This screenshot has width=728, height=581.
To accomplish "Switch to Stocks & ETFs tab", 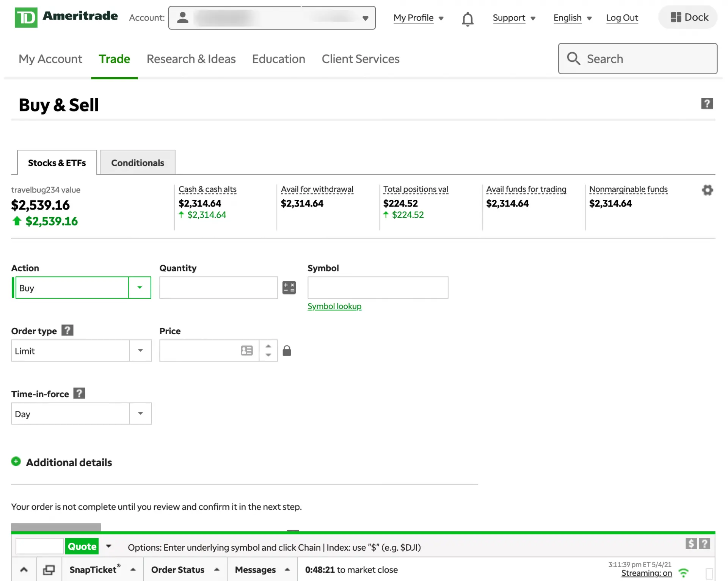I will pyautogui.click(x=57, y=162).
